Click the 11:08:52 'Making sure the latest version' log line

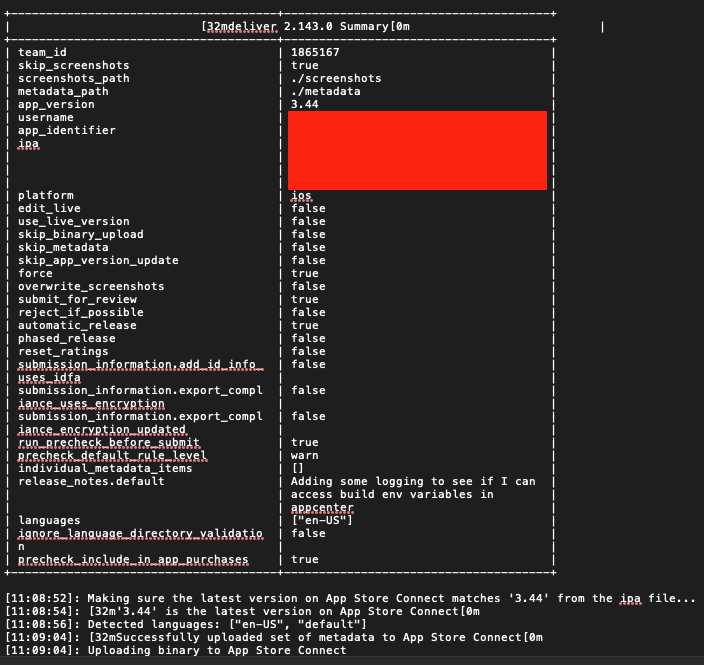350,599
